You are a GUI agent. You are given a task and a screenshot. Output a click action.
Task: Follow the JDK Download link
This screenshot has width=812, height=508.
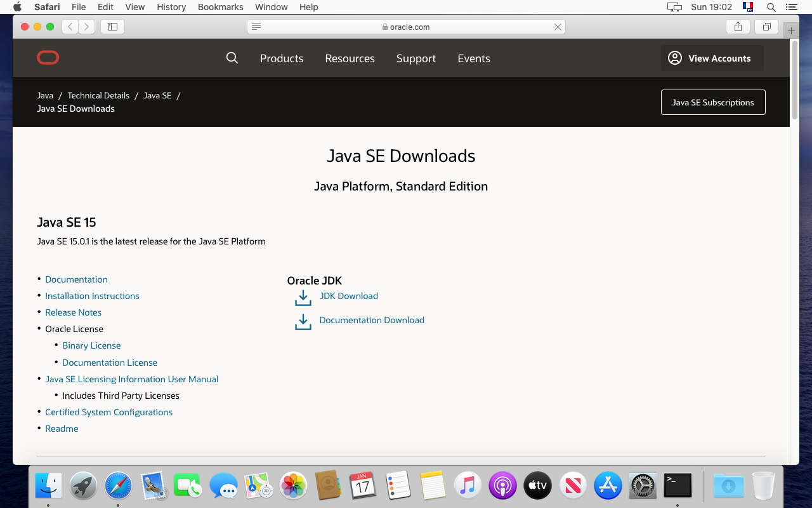348,296
